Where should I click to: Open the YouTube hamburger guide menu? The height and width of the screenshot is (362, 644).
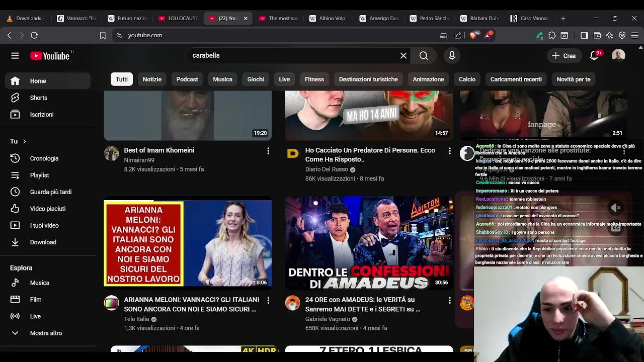[x=15, y=56]
